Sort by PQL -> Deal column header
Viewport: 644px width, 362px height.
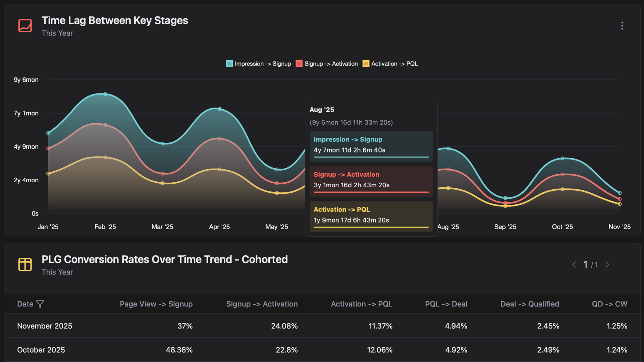point(446,304)
